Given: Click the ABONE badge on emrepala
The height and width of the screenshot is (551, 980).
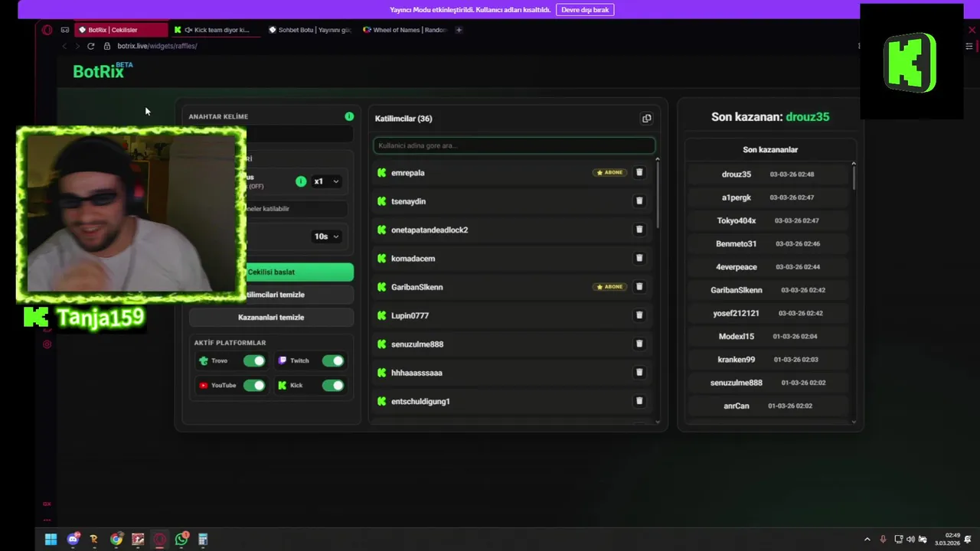Looking at the screenshot, I should click(609, 173).
